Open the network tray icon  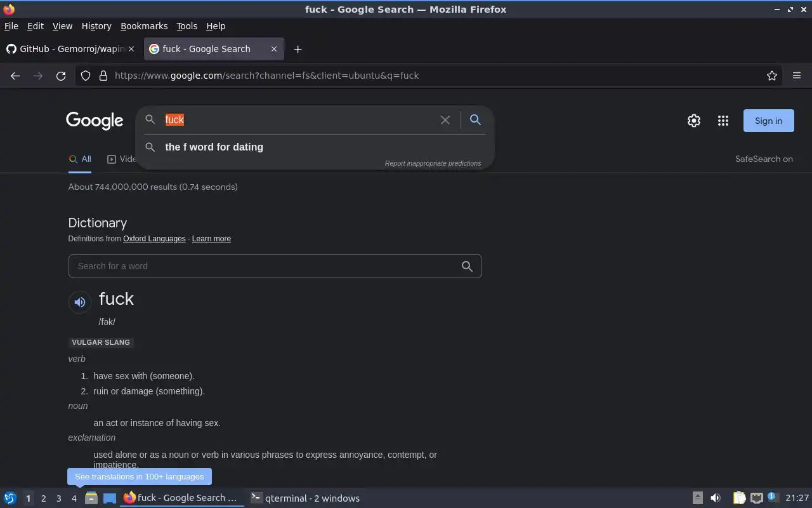tap(756, 498)
